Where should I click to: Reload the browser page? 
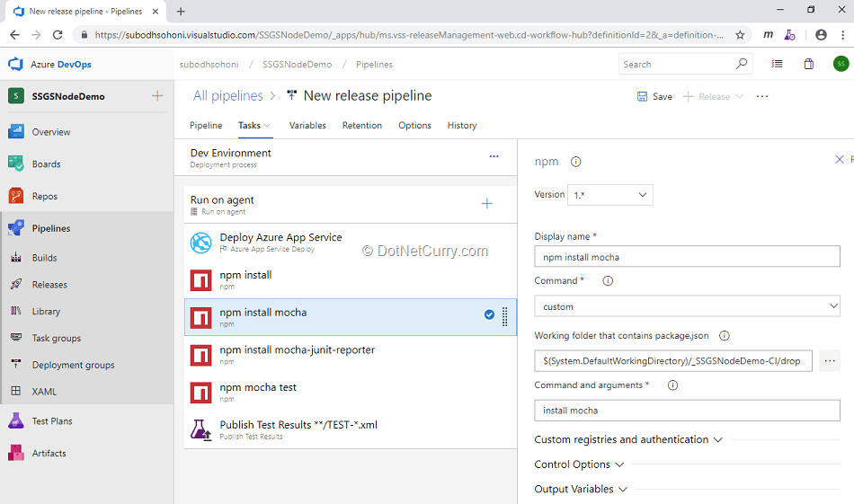pyautogui.click(x=58, y=35)
